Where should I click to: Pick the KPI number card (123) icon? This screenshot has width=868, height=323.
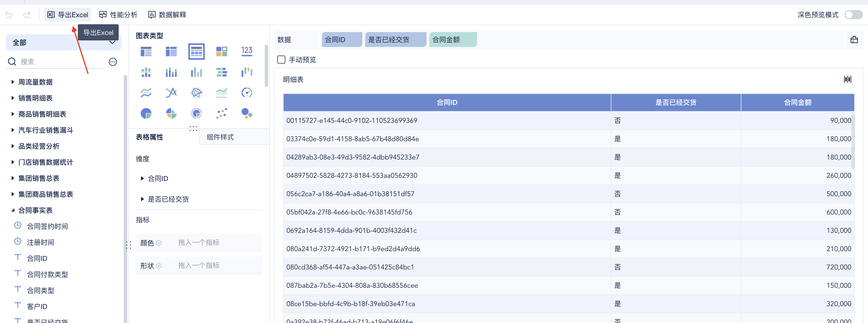click(x=247, y=51)
